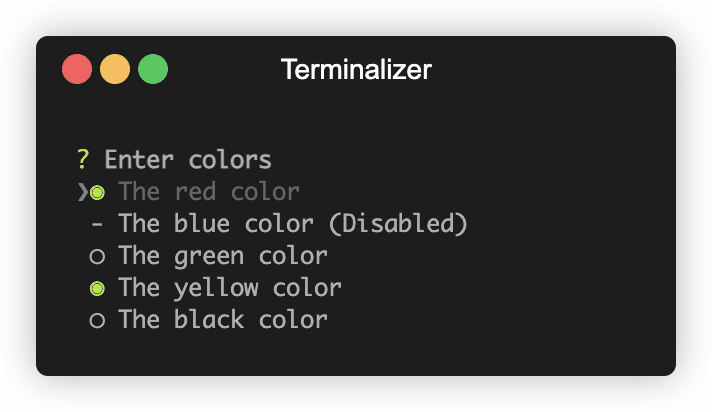Click the pointer arrow beside red color

coord(82,192)
